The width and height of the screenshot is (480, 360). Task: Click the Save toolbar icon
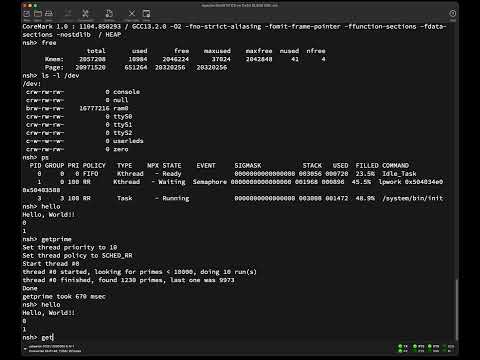(49, 14)
